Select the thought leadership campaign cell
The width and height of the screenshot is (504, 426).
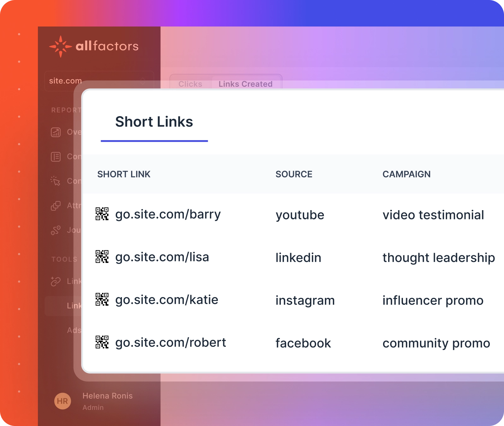(439, 258)
